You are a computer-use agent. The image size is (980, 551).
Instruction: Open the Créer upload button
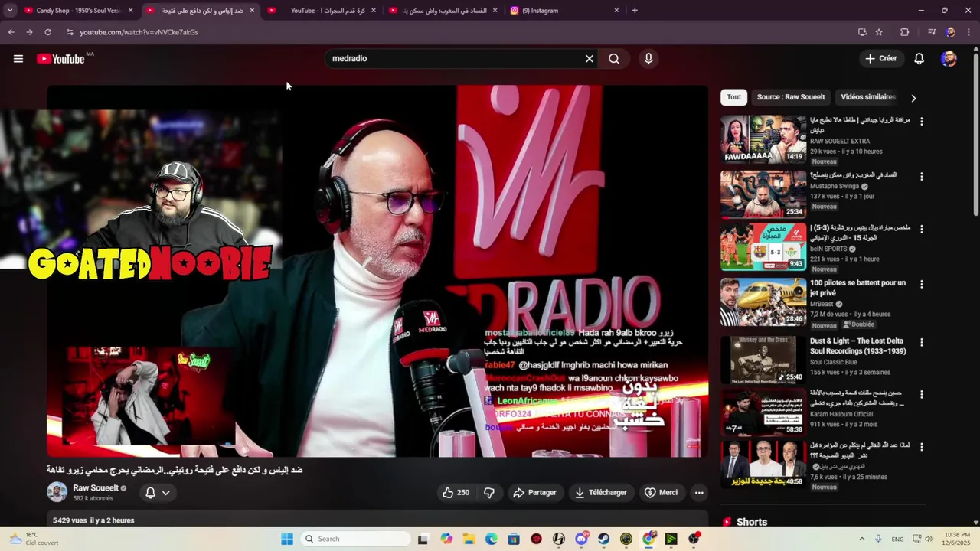pyautogui.click(x=881, y=58)
